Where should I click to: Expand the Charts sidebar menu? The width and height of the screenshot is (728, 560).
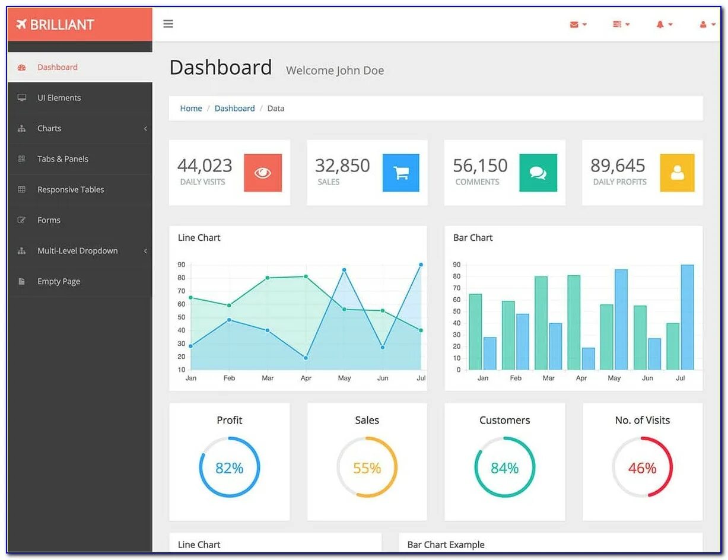coord(49,128)
